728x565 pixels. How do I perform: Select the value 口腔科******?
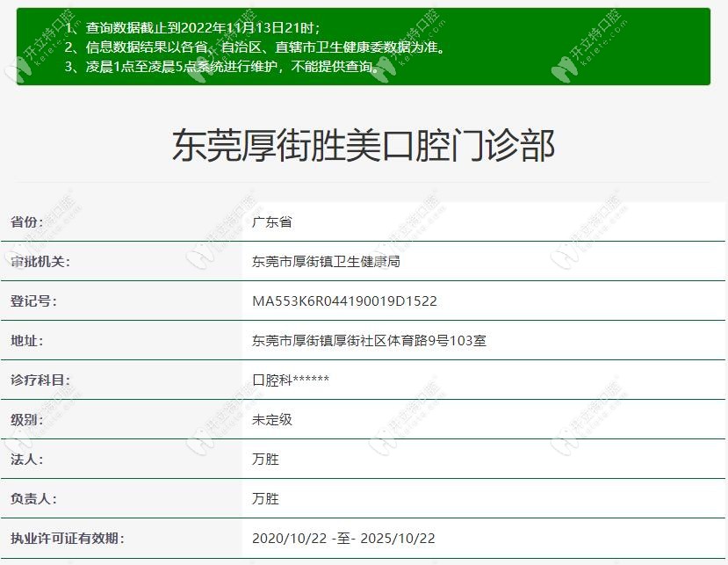pyautogui.click(x=291, y=380)
